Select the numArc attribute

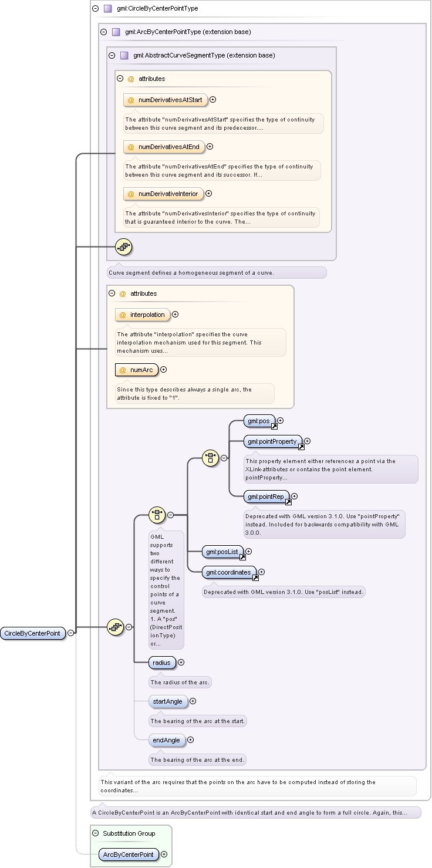pyautogui.click(x=136, y=370)
